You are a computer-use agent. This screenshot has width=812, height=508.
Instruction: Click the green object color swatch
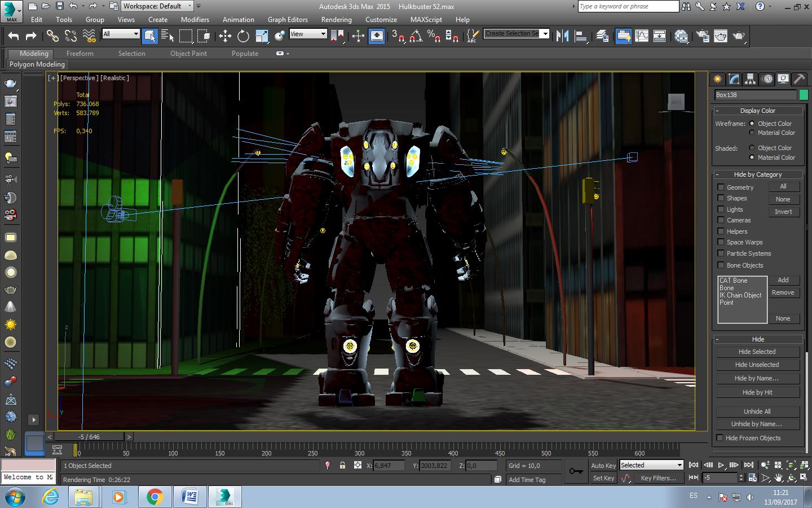(x=804, y=95)
